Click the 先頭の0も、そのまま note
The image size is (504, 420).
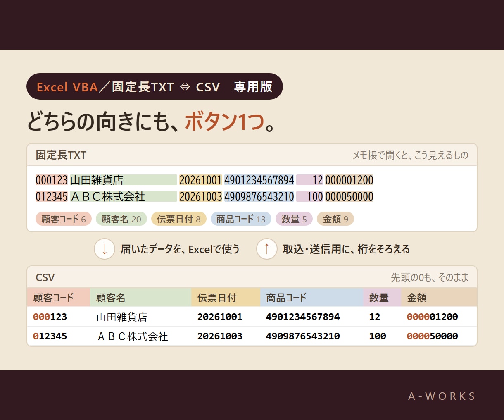point(430,277)
